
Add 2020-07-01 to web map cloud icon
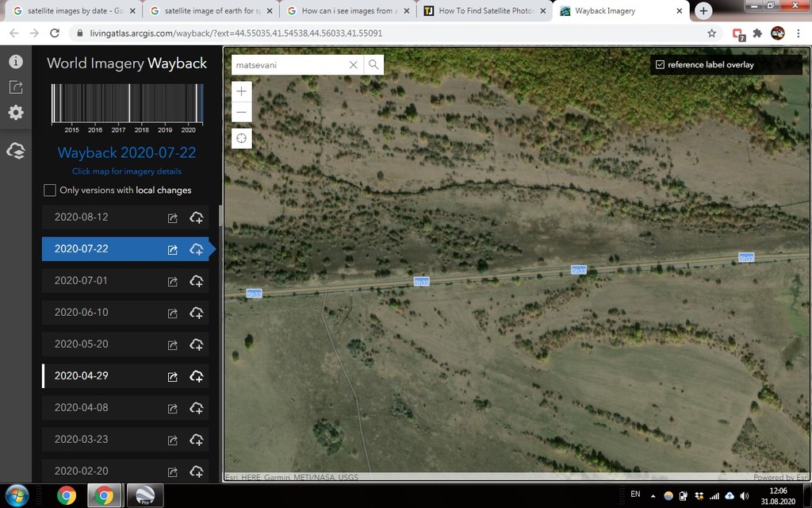[197, 281]
